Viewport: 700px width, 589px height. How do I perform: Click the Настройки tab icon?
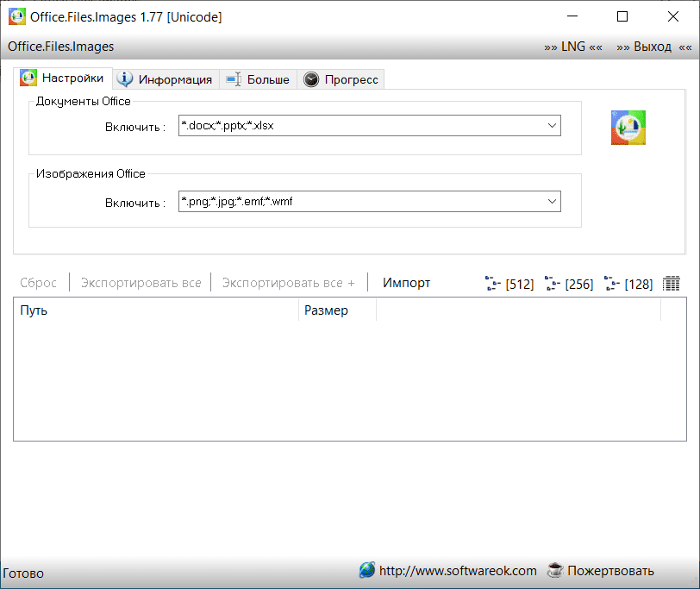click(x=28, y=78)
